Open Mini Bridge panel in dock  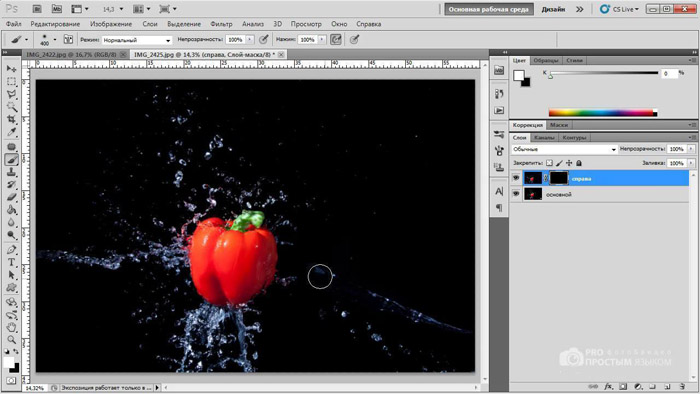click(499, 70)
